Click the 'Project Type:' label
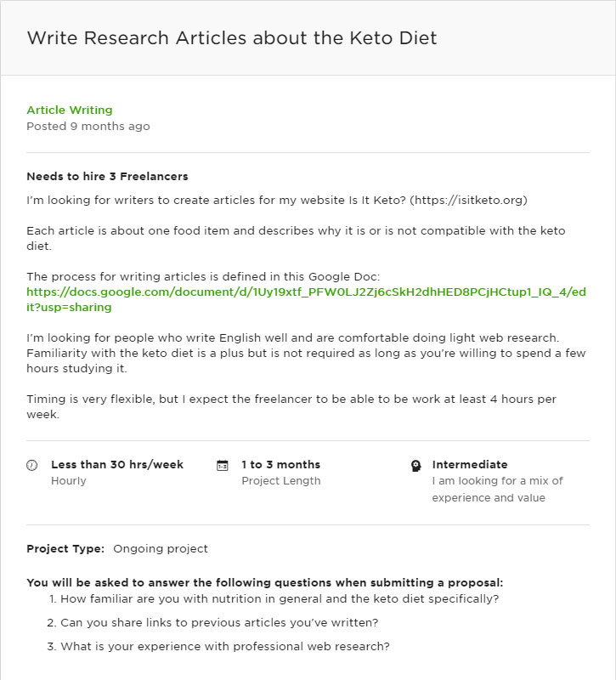Viewport: 616px width, 680px height. click(65, 549)
